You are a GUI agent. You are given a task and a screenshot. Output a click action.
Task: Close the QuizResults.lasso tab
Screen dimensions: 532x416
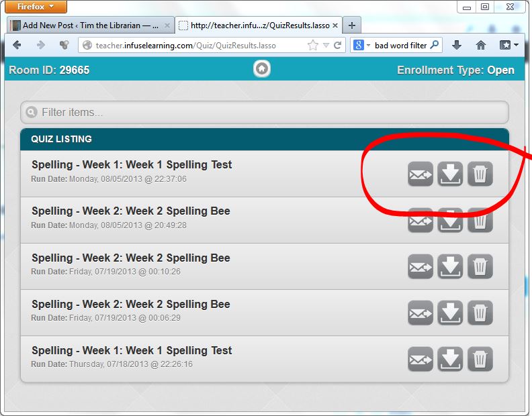(336, 25)
